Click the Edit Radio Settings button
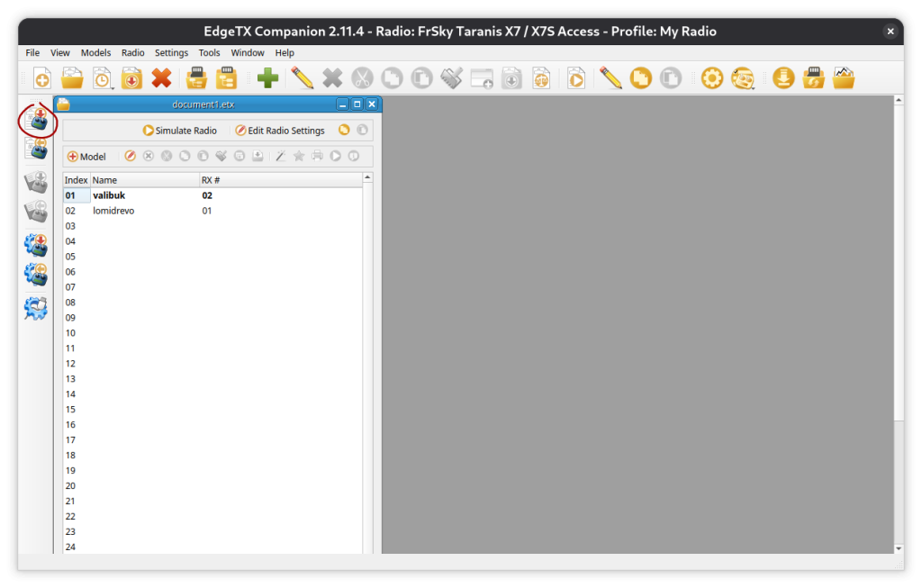This screenshot has width=922, height=588. pos(279,131)
